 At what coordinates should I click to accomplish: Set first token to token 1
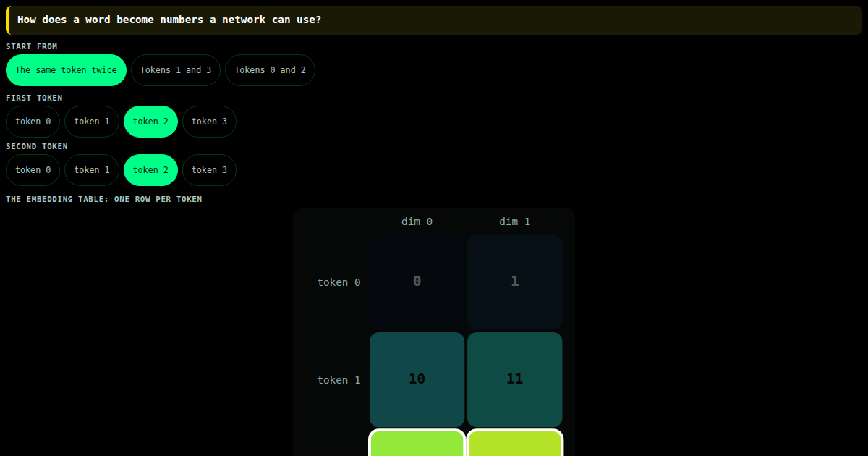point(92,122)
